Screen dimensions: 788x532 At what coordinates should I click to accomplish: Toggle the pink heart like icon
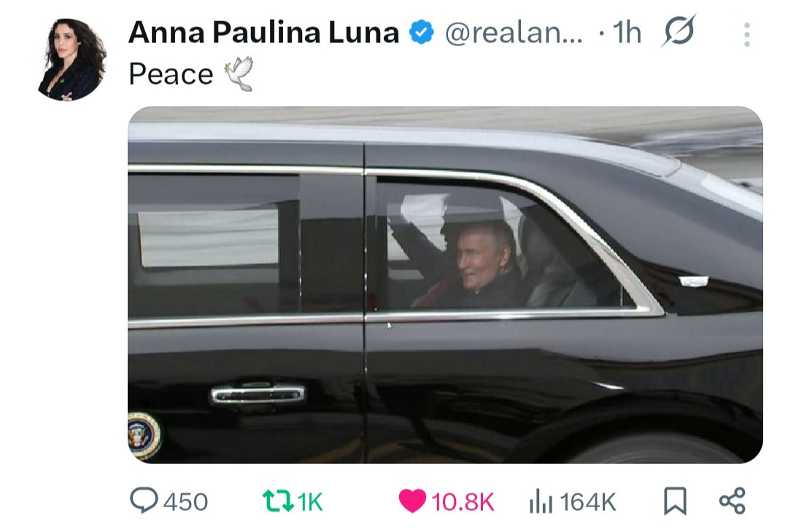point(412,501)
